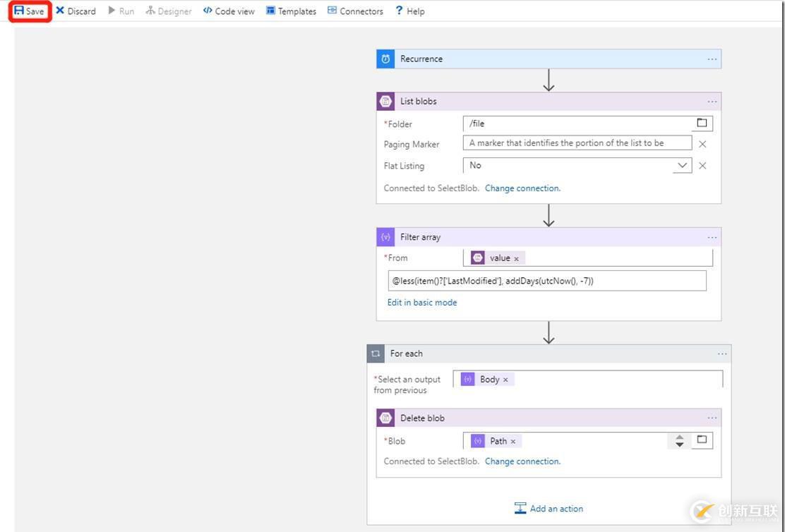Click the Recurrence clock icon

pos(385,59)
